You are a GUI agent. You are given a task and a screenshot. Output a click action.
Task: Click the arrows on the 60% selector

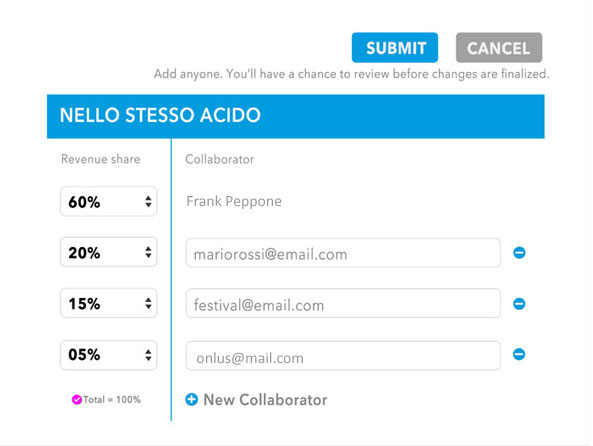click(148, 202)
